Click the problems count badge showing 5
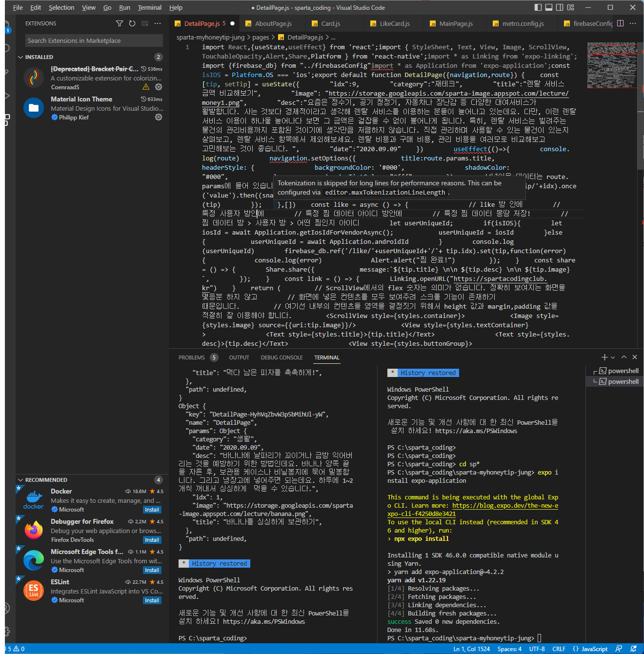Image resolution: width=644 pixels, height=654 pixels. (214, 357)
